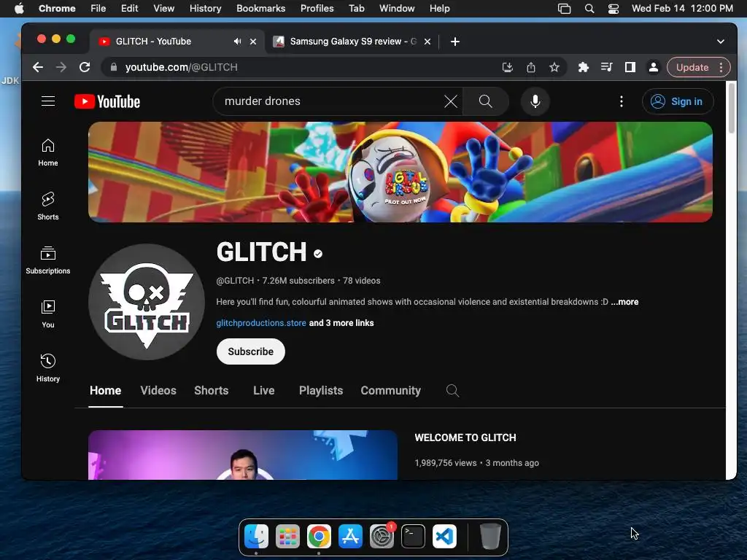Reload the current page
Image resolution: width=747 pixels, height=560 pixels.
[x=85, y=67]
